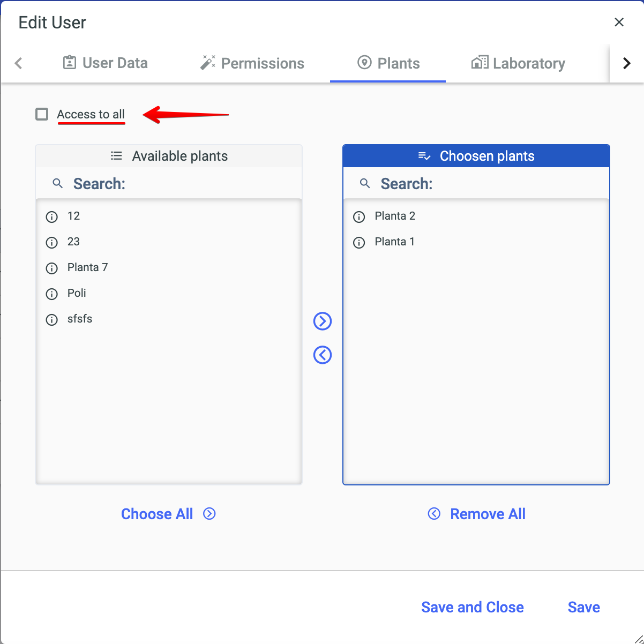The height and width of the screenshot is (644, 644).
Task: Open info icon for Poli plant
Action: (x=52, y=294)
